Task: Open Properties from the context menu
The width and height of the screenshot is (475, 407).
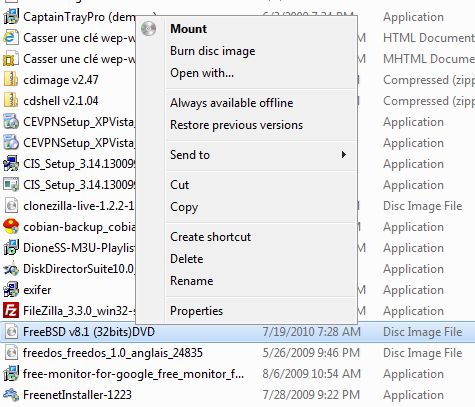Action: pos(196,311)
